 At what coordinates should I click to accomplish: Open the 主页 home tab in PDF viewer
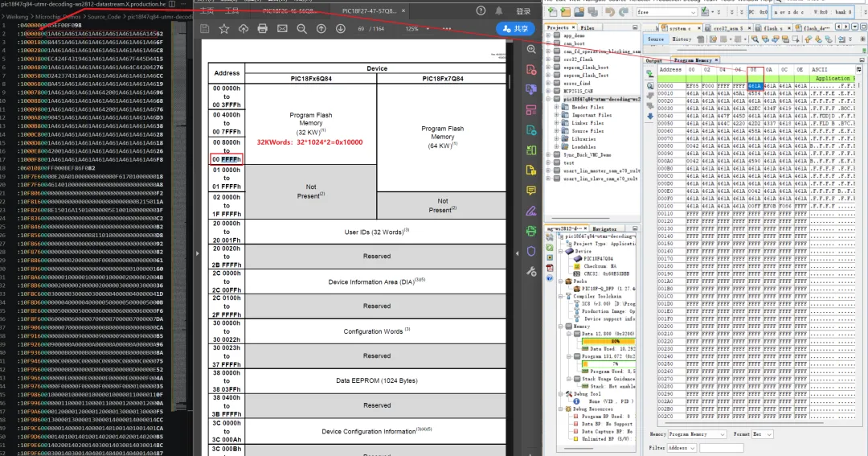(x=207, y=10)
